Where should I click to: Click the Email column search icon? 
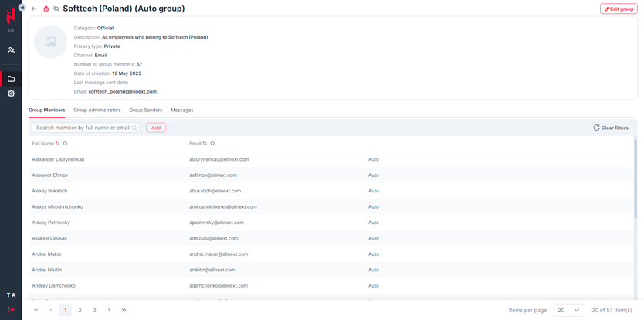tap(213, 144)
